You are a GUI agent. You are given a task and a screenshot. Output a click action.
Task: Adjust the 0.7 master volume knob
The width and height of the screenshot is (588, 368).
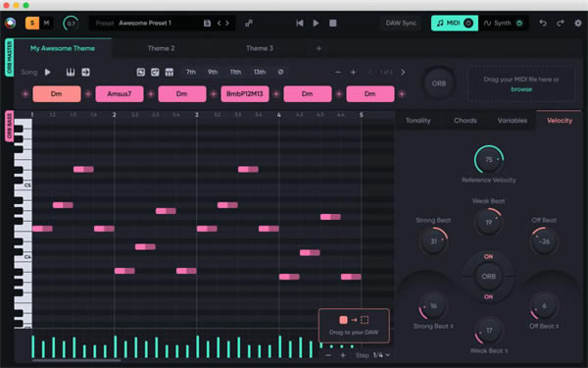click(x=71, y=24)
